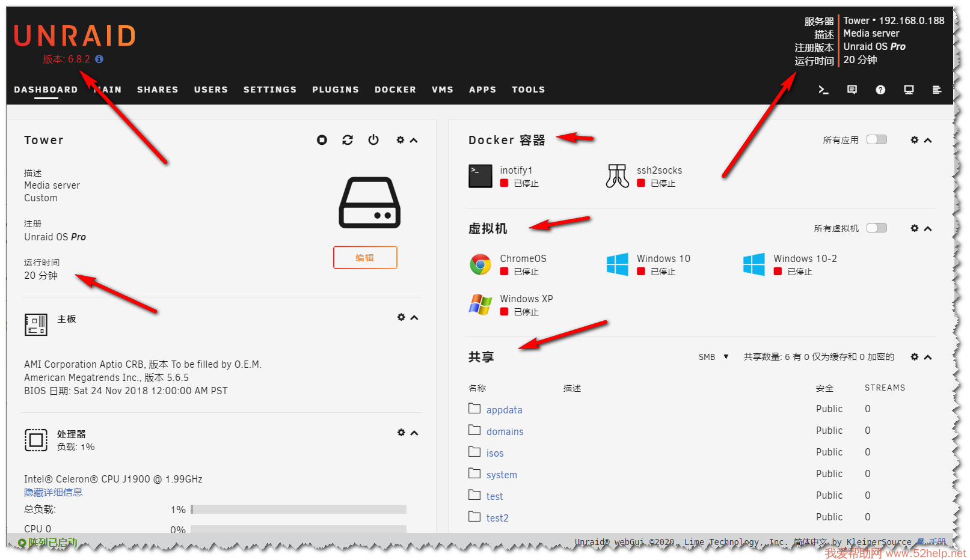Viewport: 970px width, 560px height.
Task: Click the ChromeOS virtual machine icon
Action: [480, 264]
